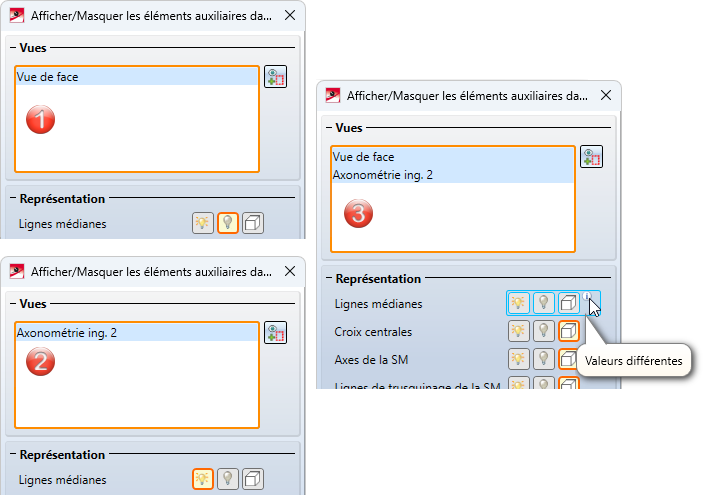
Task: Click the cube icon for Axes de la SM
Action: (x=568, y=359)
